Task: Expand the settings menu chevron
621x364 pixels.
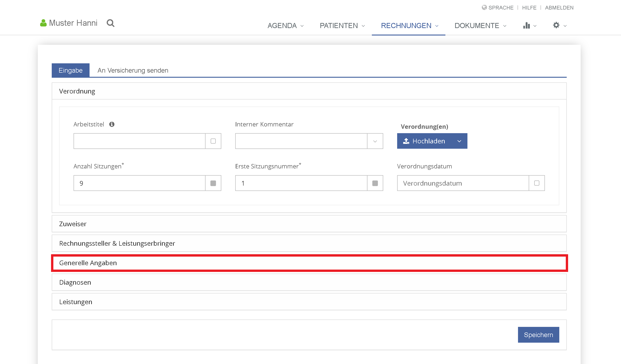Action: (565, 26)
